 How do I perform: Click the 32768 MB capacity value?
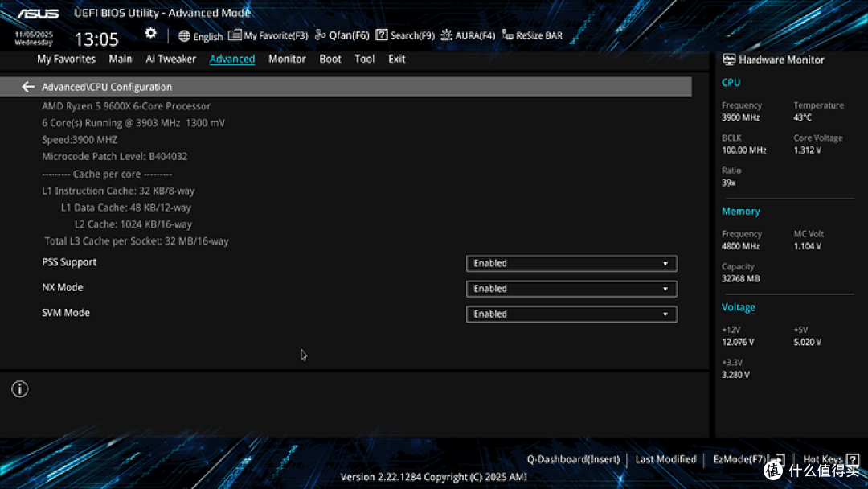pyautogui.click(x=741, y=278)
